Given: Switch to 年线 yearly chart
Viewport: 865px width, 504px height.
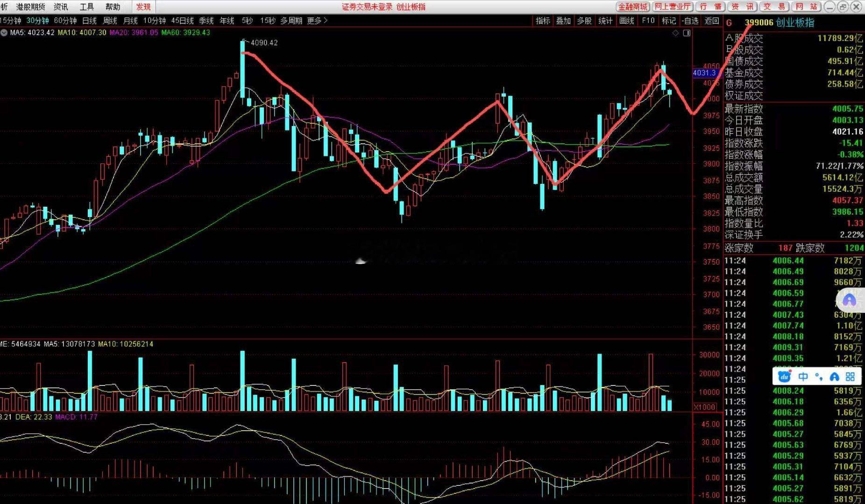Looking at the screenshot, I should [227, 21].
